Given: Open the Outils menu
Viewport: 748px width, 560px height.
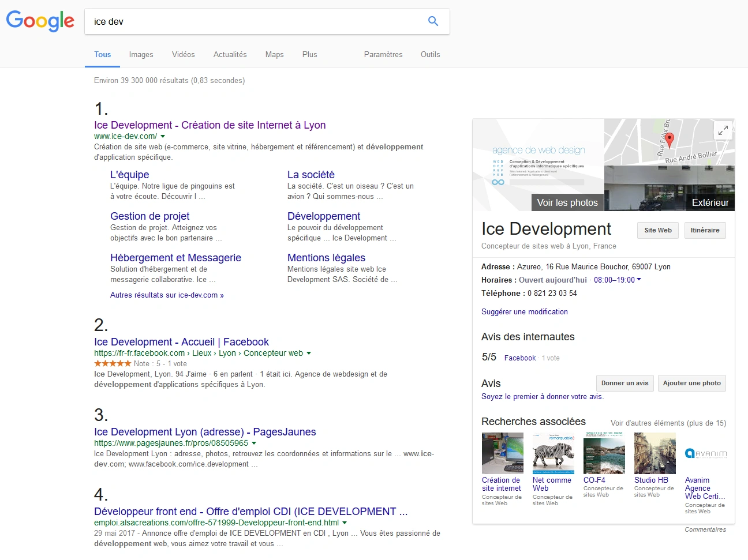Looking at the screenshot, I should (431, 55).
